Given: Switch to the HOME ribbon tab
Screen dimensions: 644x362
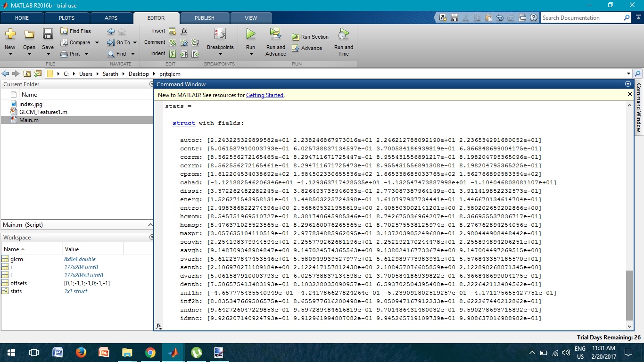Looking at the screenshot, I should [22, 18].
